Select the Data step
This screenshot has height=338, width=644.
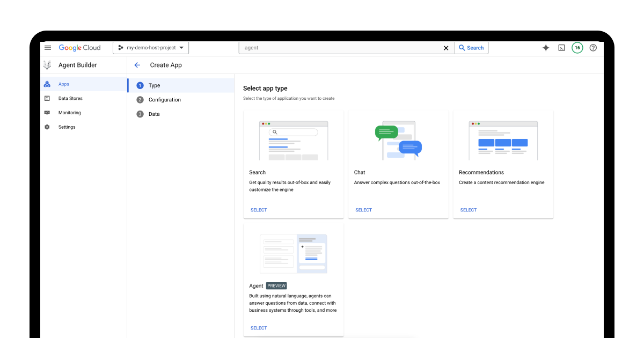[x=154, y=114]
